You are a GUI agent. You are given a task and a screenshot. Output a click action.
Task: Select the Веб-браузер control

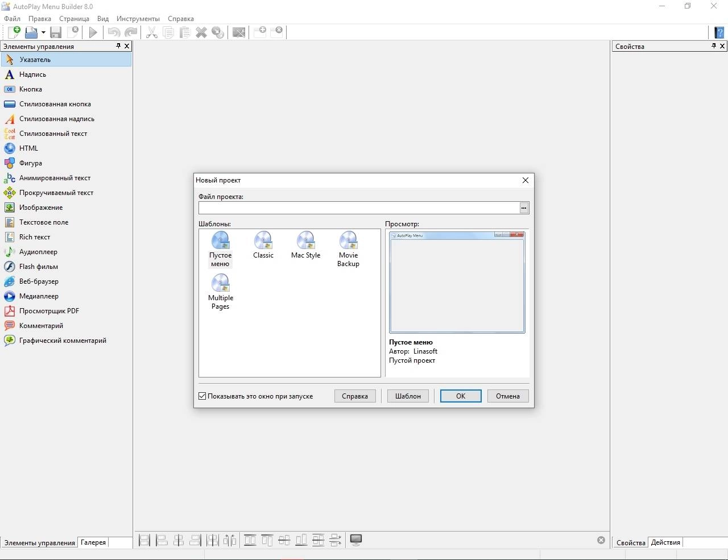pos(66,281)
